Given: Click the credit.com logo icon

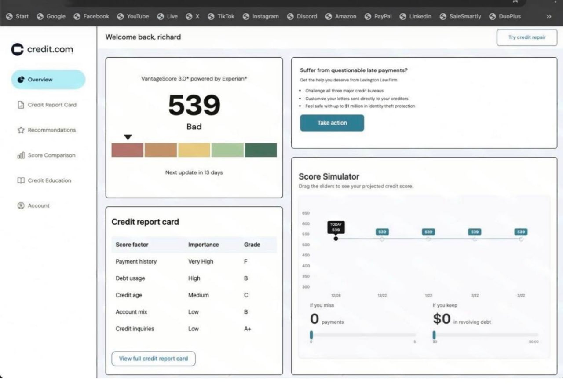Looking at the screenshot, I should coord(17,50).
